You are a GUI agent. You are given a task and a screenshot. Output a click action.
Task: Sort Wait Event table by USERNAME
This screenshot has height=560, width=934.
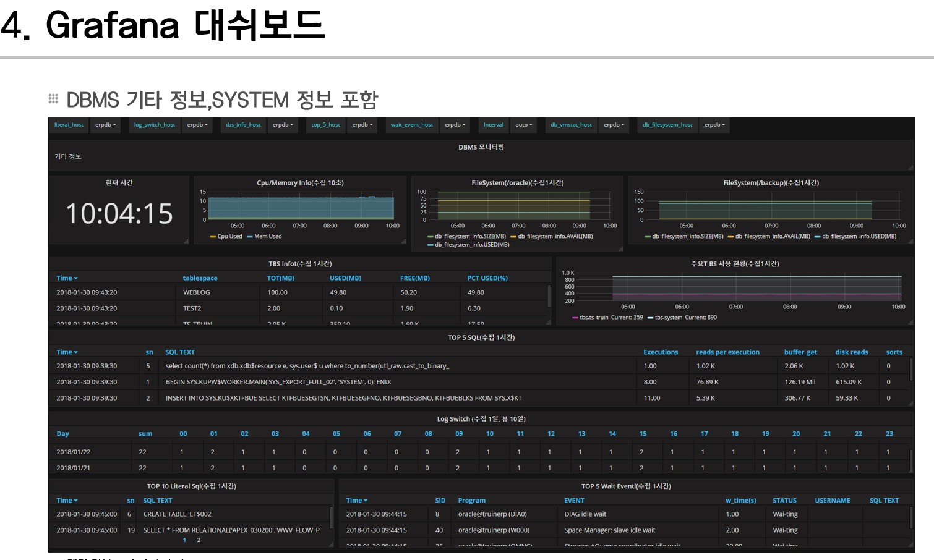[x=832, y=501]
